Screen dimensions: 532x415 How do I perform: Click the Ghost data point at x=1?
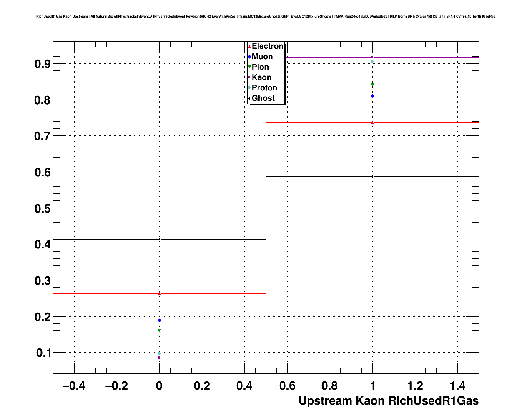372,176
